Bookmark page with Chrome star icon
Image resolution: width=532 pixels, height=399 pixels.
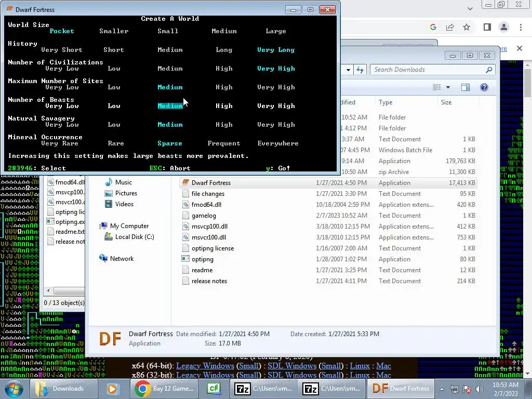point(467,27)
